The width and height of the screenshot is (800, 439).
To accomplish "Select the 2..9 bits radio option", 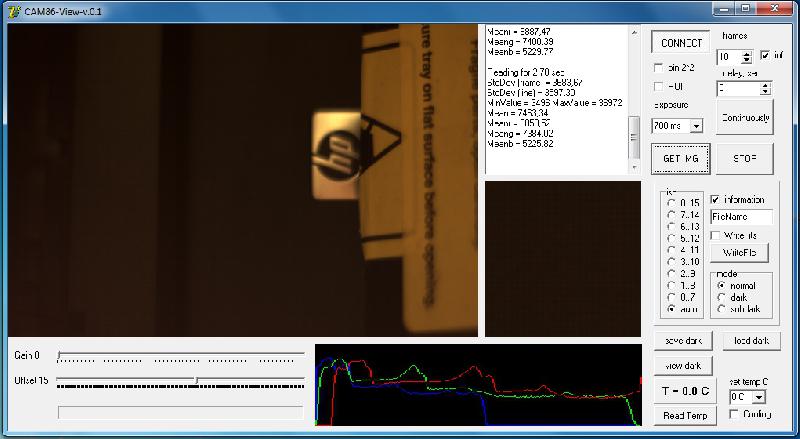I will [671, 274].
